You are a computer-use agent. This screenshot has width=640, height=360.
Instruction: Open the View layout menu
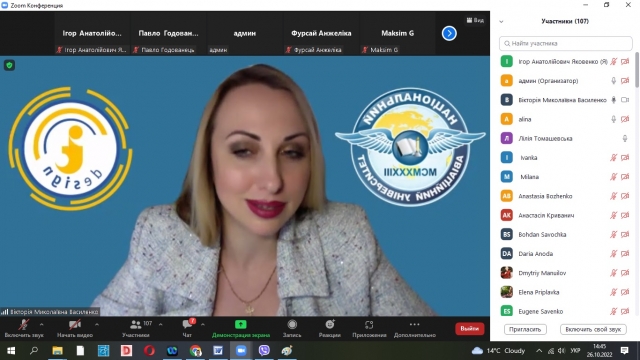click(475, 20)
